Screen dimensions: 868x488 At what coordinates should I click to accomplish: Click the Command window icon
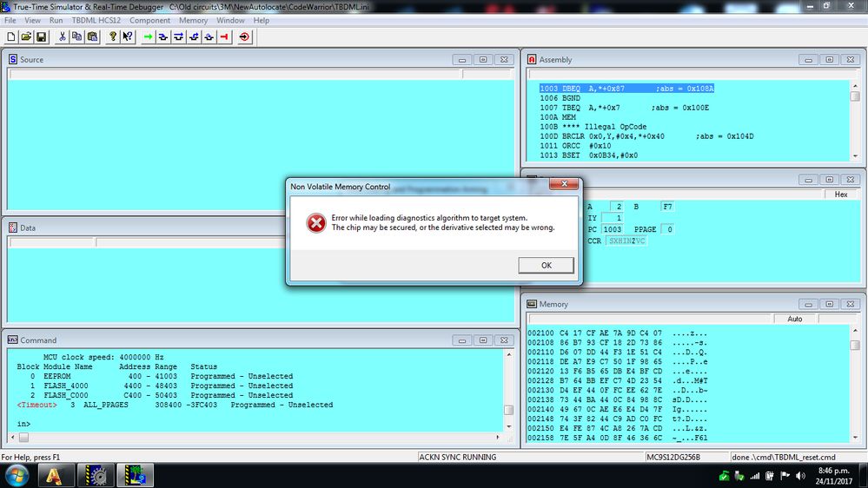click(x=13, y=340)
